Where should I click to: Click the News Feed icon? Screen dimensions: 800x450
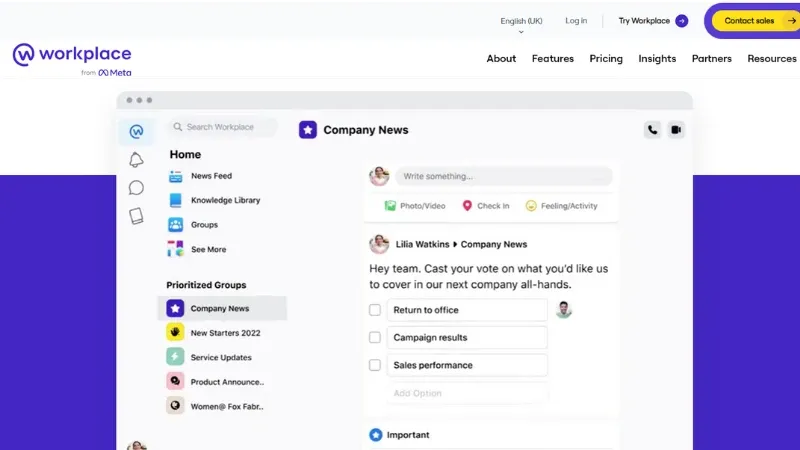click(x=176, y=176)
